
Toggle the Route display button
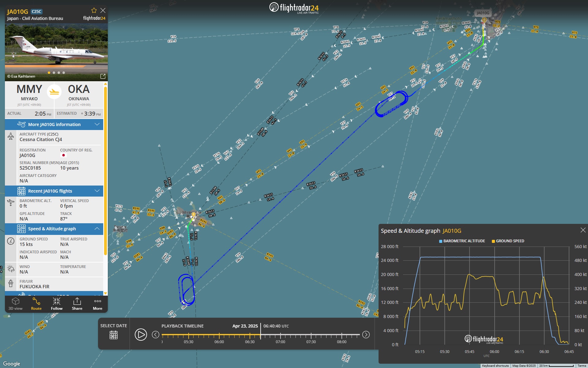[36, 304]
